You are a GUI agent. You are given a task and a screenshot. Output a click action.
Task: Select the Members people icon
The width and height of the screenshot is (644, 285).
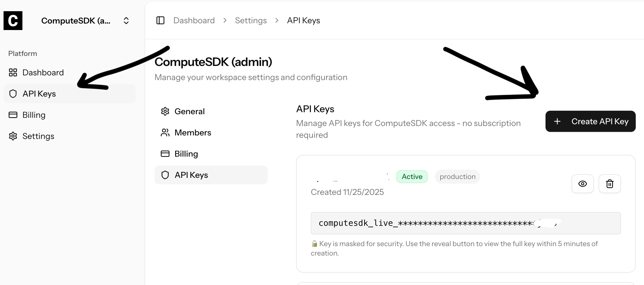165,132
